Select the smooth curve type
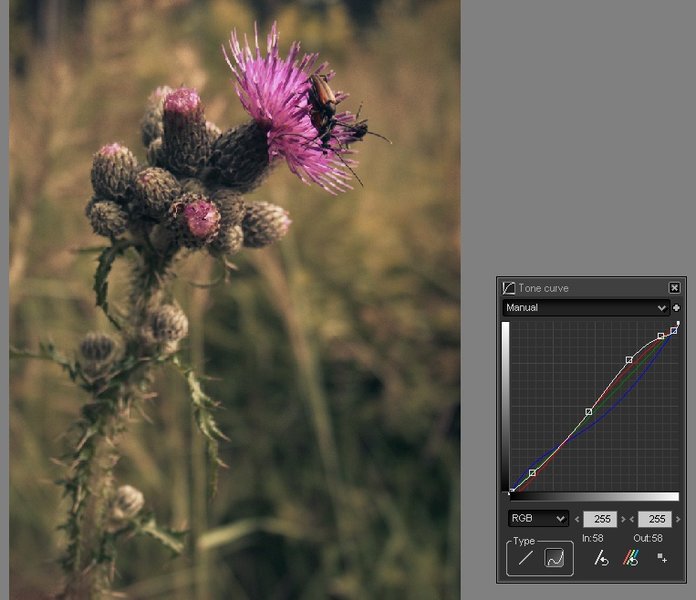This screenshot has height=600, width=696. pyautogui.click(x=555, y=559)
